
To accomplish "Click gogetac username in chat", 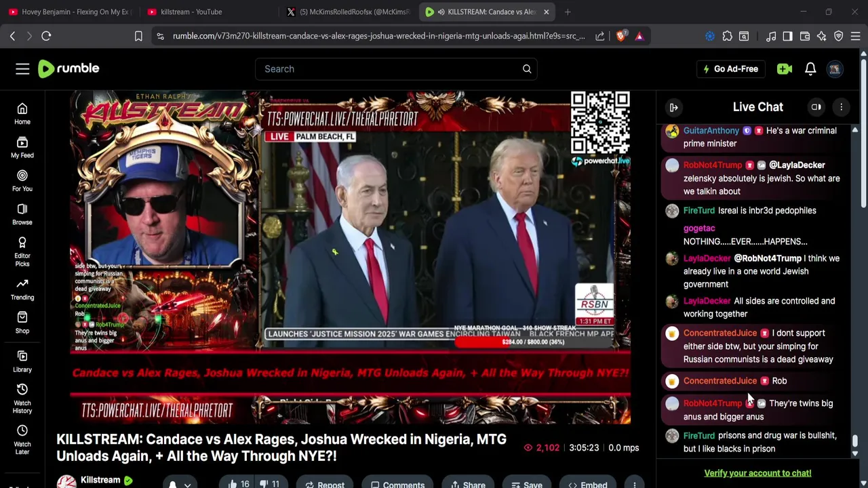I will pyautogui.click(x=699, y=228).
